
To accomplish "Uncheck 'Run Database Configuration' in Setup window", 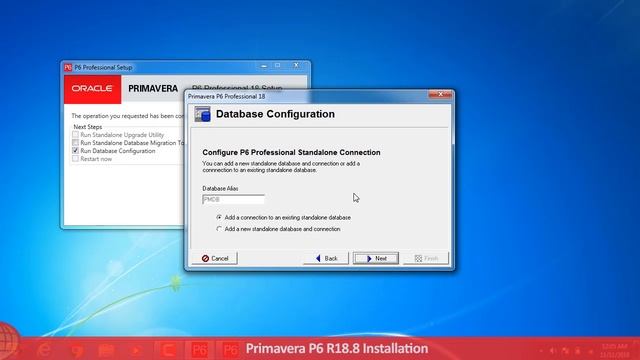I will coord(75,151).
